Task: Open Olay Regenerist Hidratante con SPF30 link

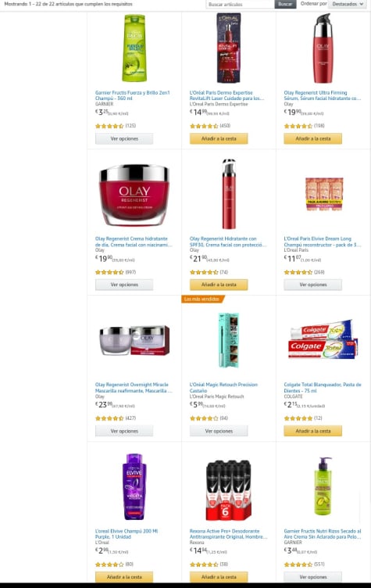Action: (x=228, y=242)
